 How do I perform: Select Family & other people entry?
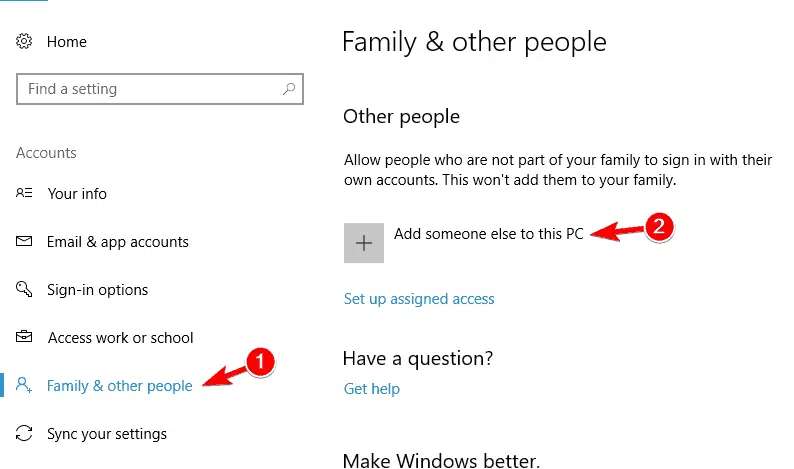120,386
